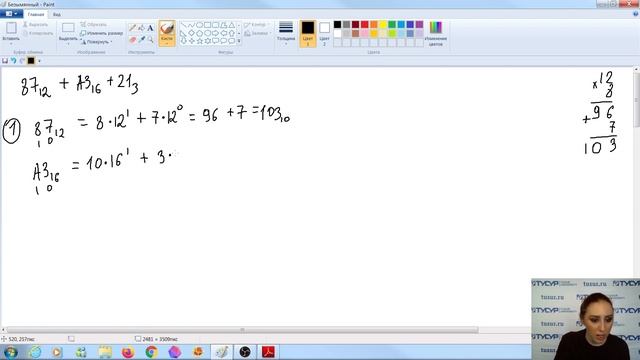The width and height of the screenshot is (640, 360).
Task: Expand the Shapes gallery more arrow
Action: [x=239, y=41]
